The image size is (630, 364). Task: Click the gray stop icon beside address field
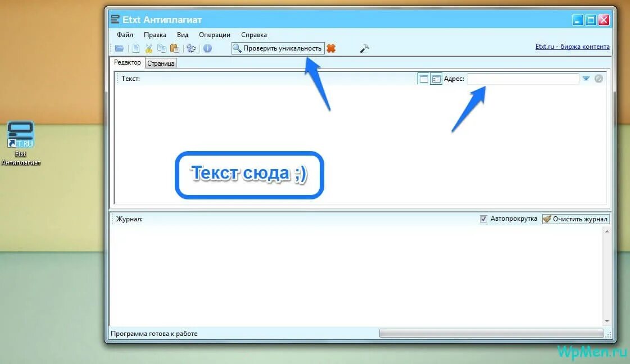pos(599,79)
